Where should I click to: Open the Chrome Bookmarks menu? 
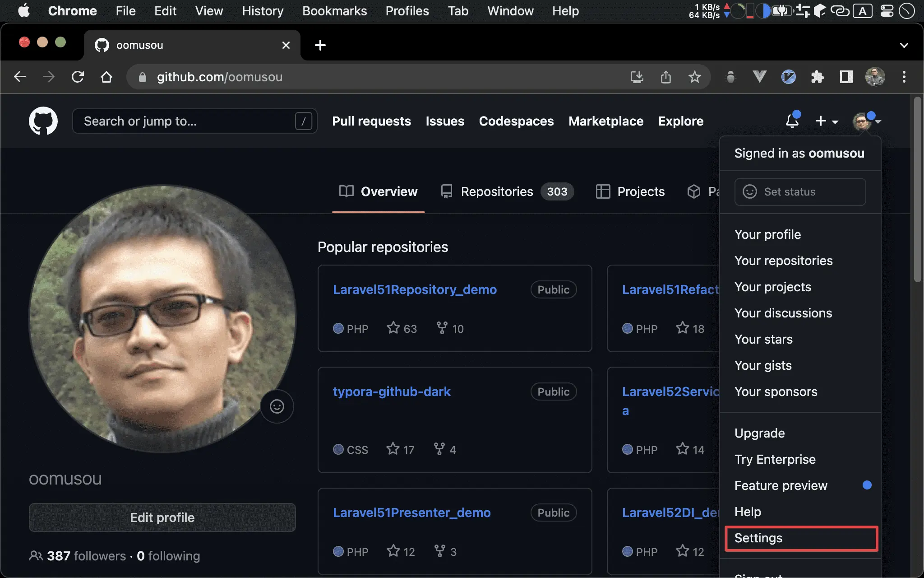point(334,11)
